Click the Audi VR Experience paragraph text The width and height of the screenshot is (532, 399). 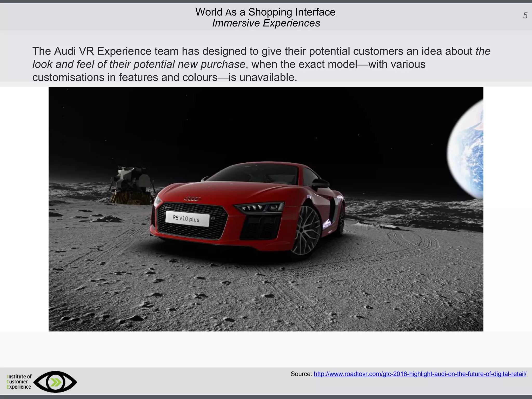point(261,64)
